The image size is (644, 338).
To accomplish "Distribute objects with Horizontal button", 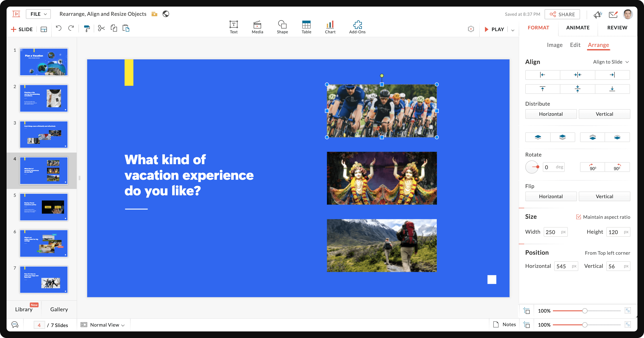I will pos(551,114).
